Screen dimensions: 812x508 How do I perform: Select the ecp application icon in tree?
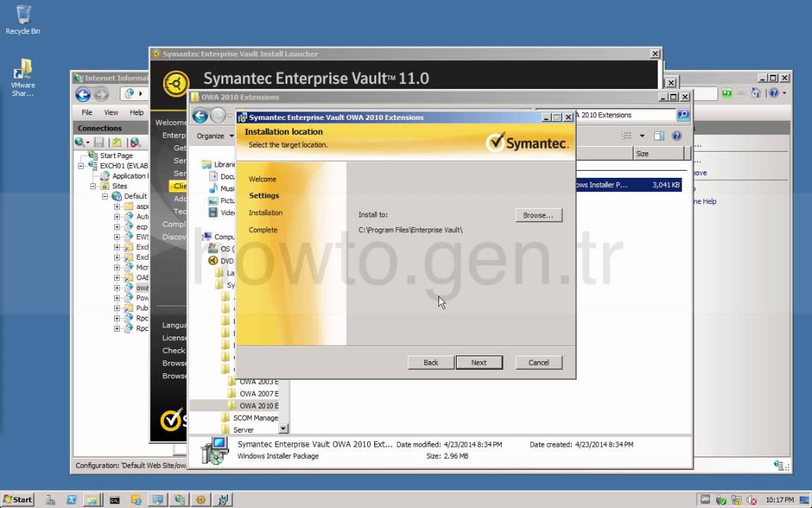128,226
